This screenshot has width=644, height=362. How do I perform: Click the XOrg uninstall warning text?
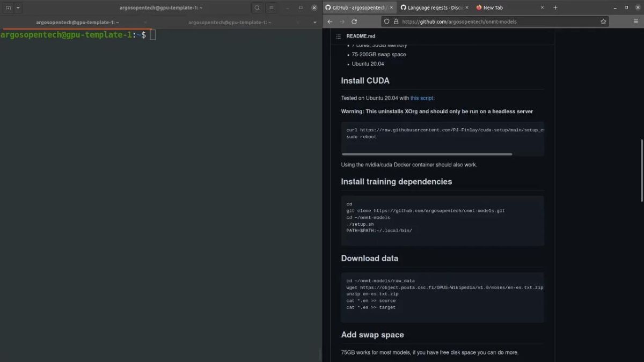[437, 112]
